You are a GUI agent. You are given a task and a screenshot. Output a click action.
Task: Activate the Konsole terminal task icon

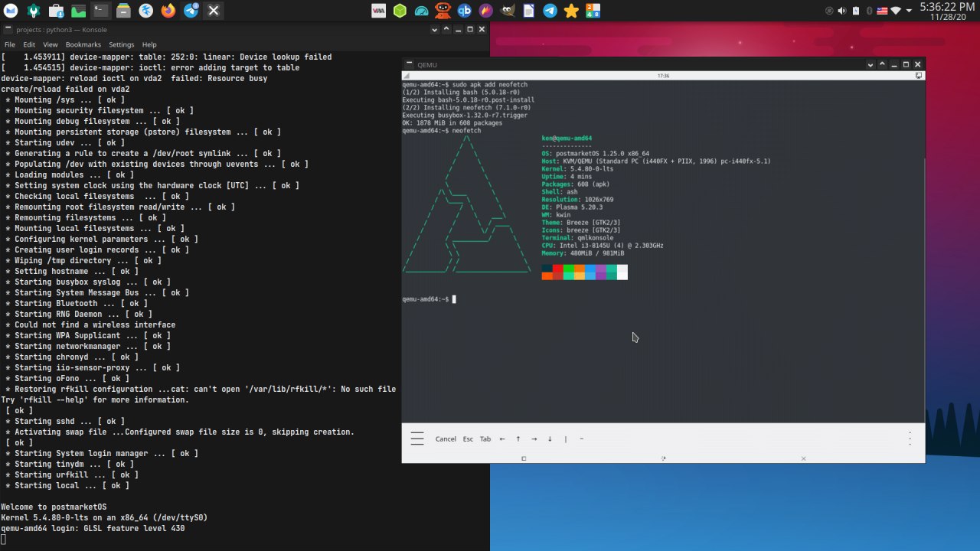(x=101, y=11)
